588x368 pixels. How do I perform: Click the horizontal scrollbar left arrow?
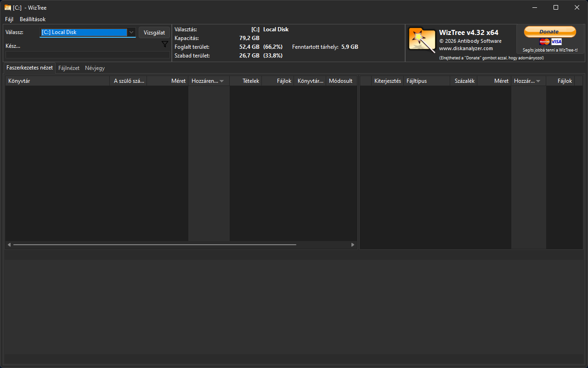coord(9,245)
